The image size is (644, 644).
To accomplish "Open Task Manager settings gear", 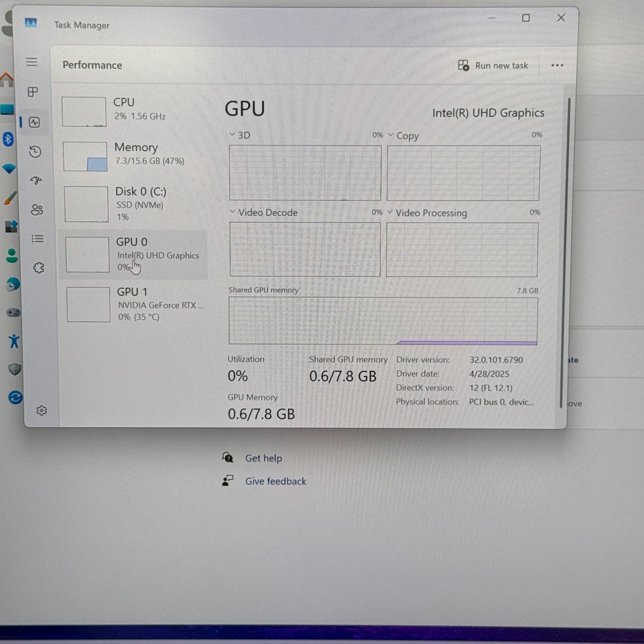I will (x=41, y=410).
